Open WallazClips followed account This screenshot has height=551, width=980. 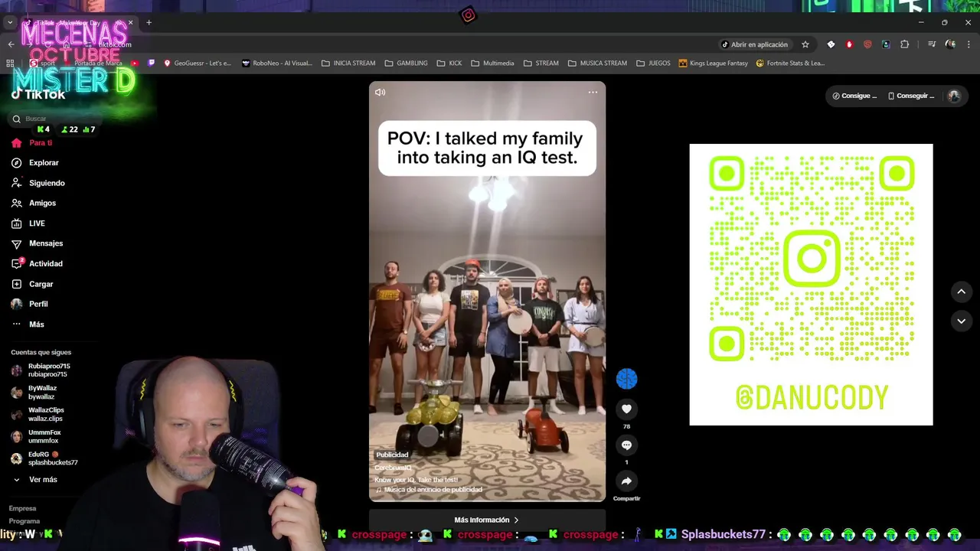[38, 415]
